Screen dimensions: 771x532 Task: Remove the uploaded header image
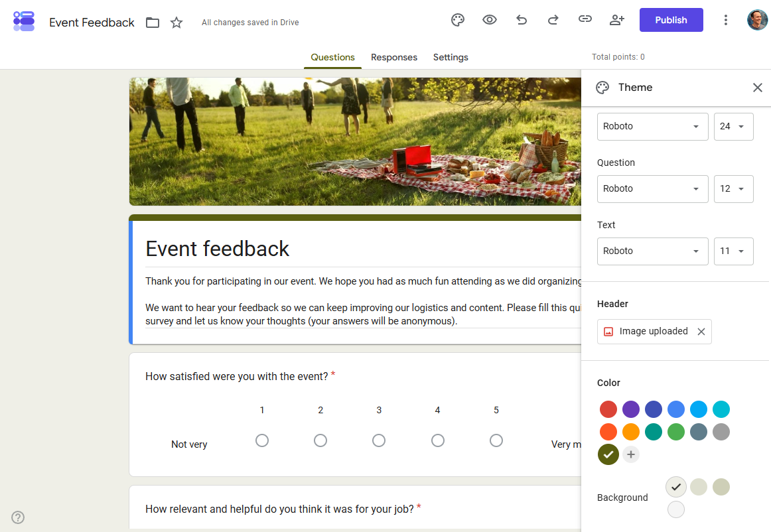point(701,332)
